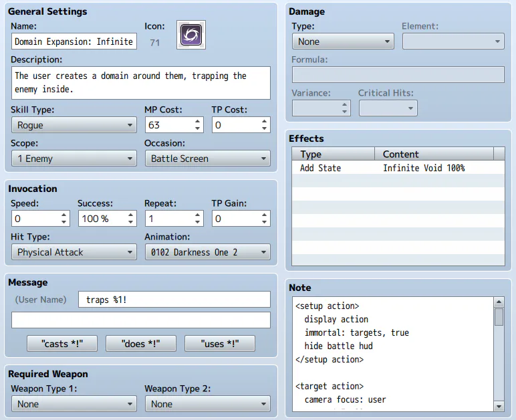Click the Note scrollbar up arrow
Viewport: 516px width, 420px height.
coord(499,302)
